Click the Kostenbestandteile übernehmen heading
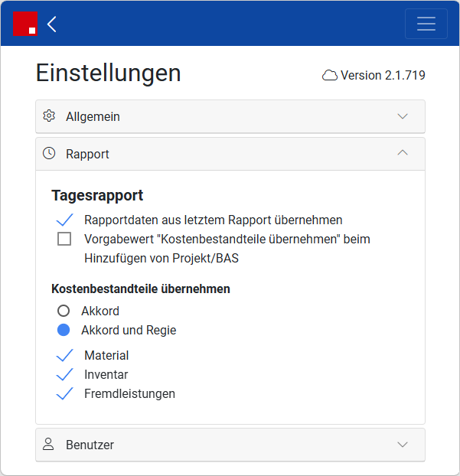This screenshot has height=476, width=460. [x=141, y=289]
